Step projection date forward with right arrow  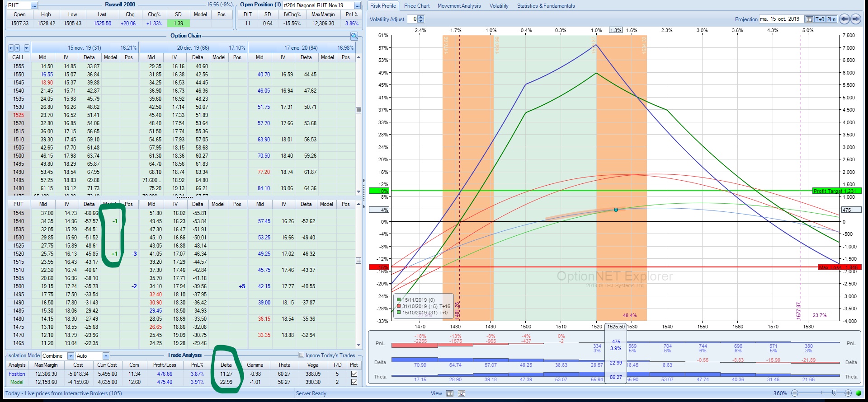click(x=855, y=19)
